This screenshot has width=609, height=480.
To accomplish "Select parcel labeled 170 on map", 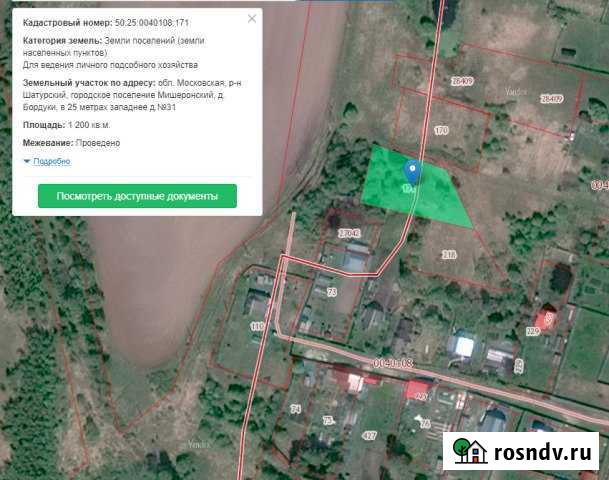I will coord(442,131).
